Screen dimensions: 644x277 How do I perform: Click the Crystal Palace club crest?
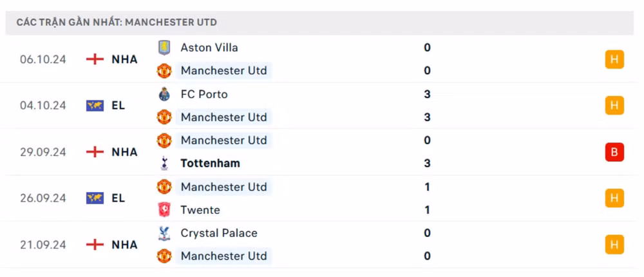(164, 233)
